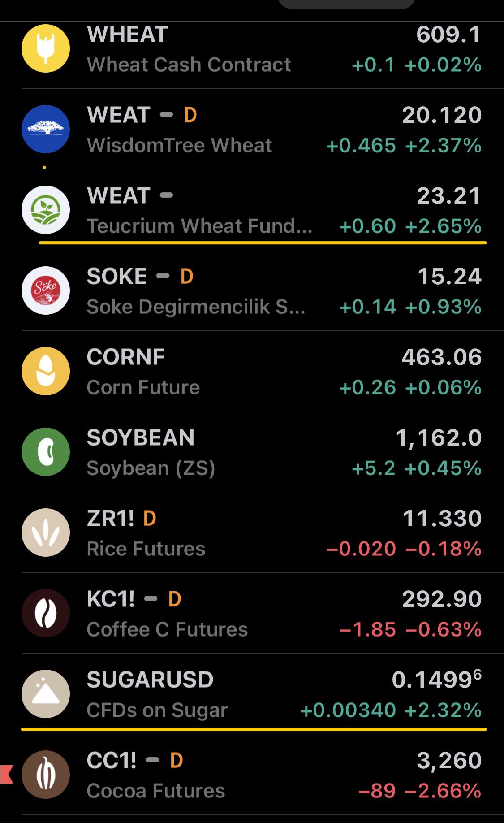504x823 pixels.
Task: Tap the SUGARUSD sugar pile icon
Action: point(46,694)
